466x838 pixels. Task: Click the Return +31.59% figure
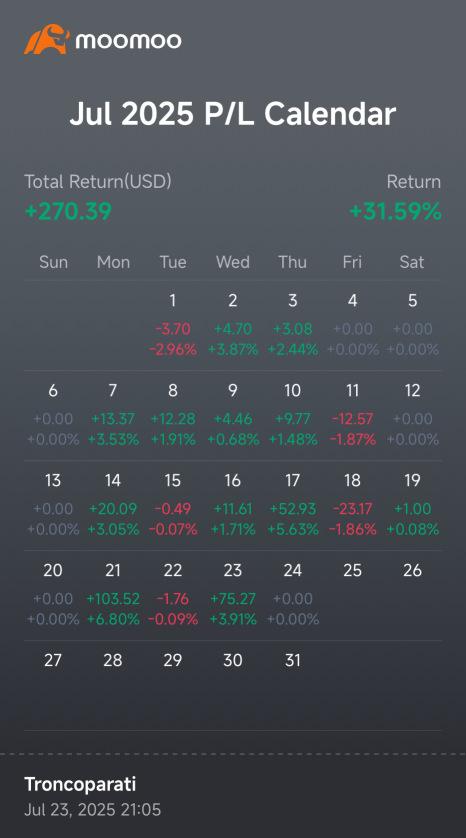(395, 212)
